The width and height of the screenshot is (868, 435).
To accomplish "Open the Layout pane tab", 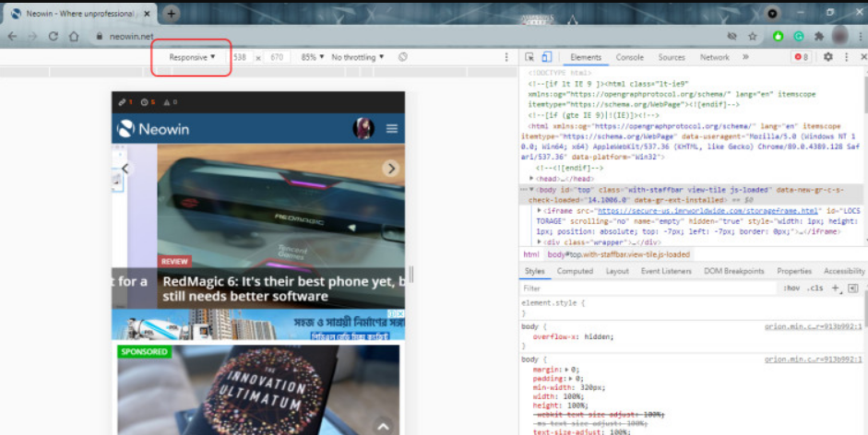I will click(617, 271).
